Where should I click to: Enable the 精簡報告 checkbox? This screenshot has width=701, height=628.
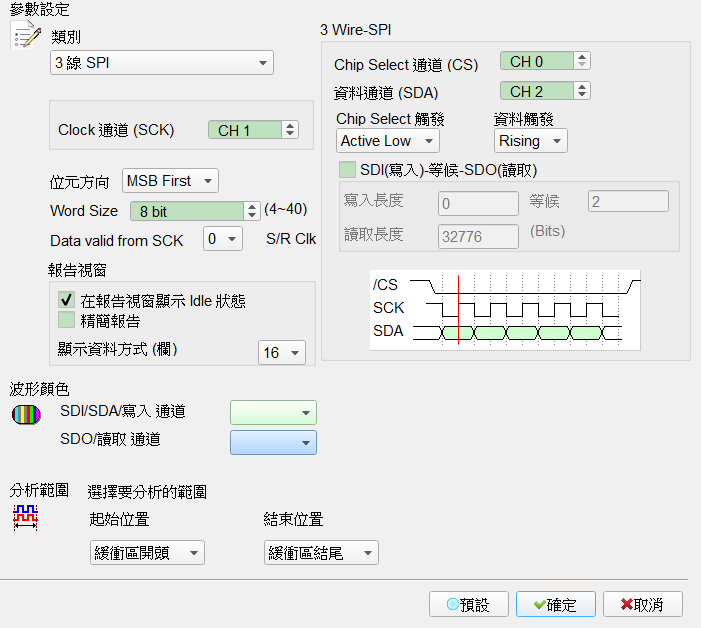pos(67,320)
